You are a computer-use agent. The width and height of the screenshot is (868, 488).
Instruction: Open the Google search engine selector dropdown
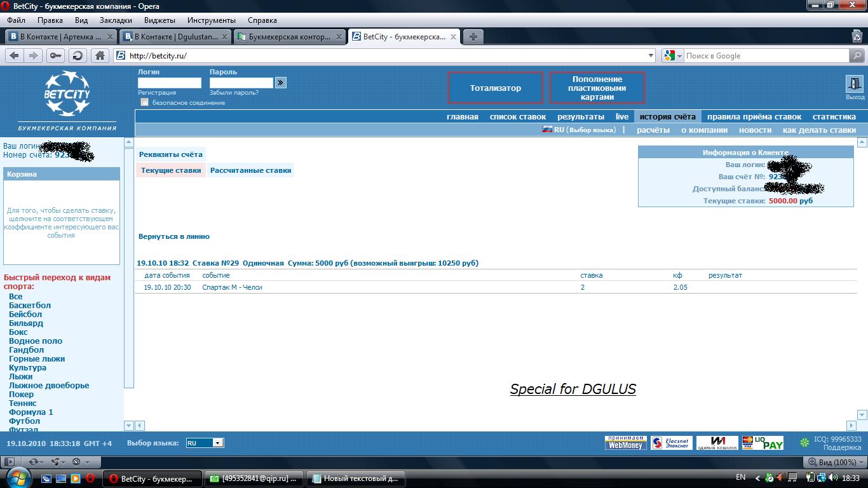(672, 55)
